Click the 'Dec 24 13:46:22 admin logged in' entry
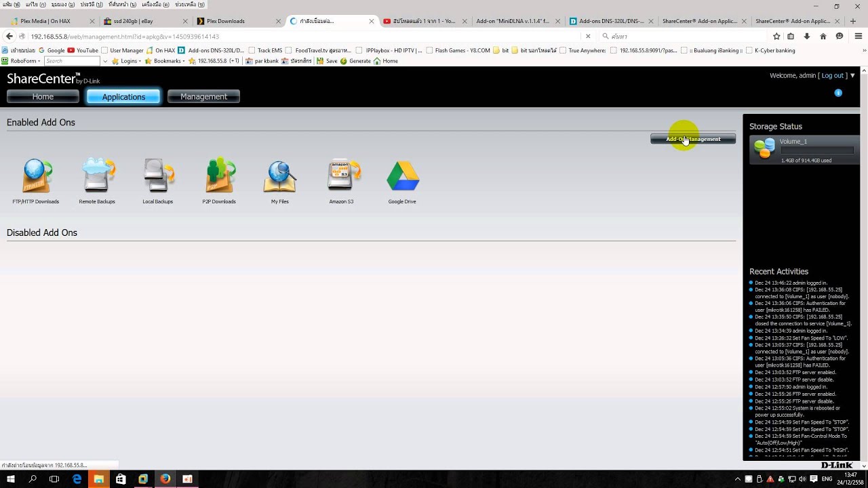 (x=791, y=283)
